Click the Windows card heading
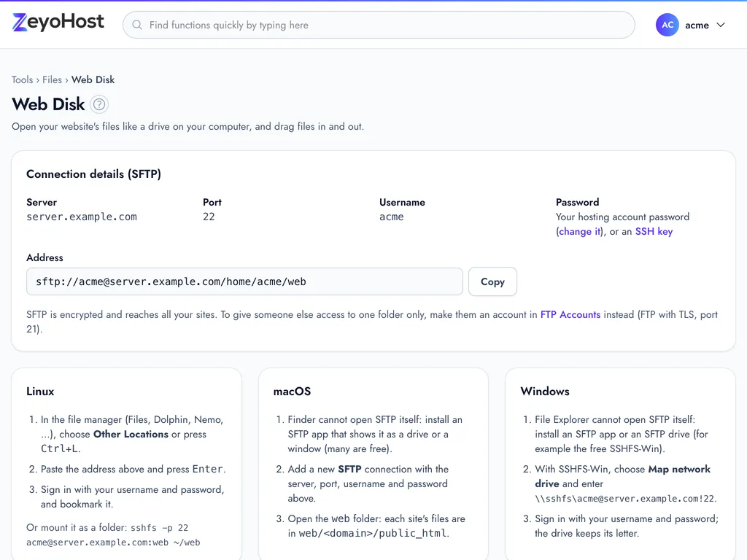The image size is (747, 560). [545, 392]
